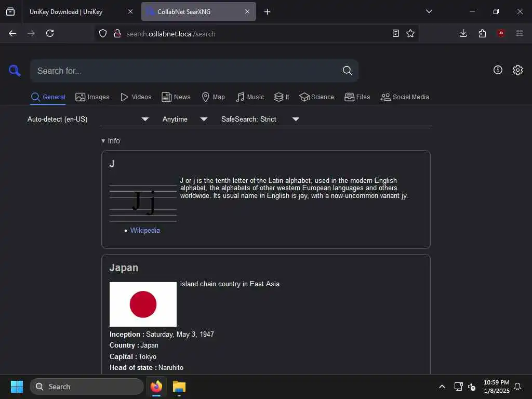Viewport: 532px width, 399px height.
Task: Click the network status tray icon
Action: (458, 387)
